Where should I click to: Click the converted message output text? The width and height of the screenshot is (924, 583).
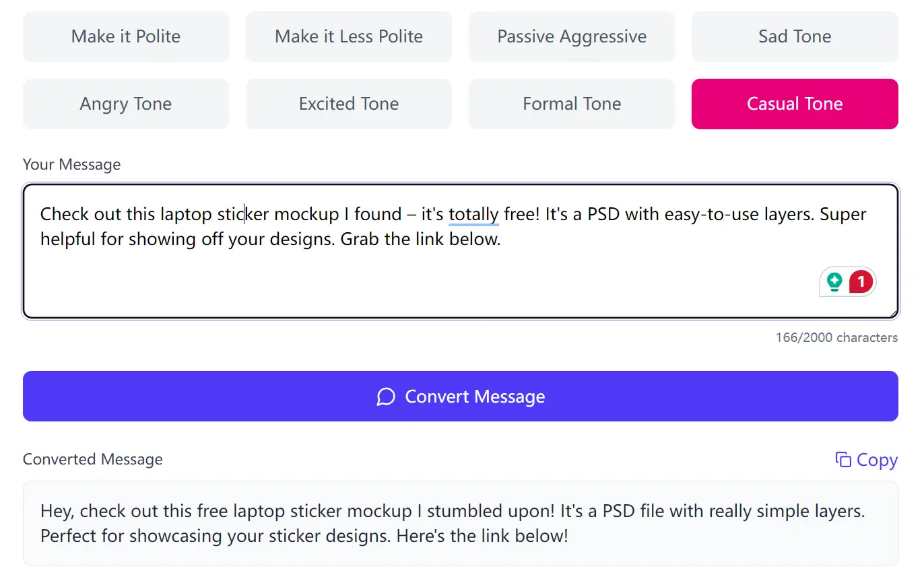pyautogui.click(x=453, y=523)
